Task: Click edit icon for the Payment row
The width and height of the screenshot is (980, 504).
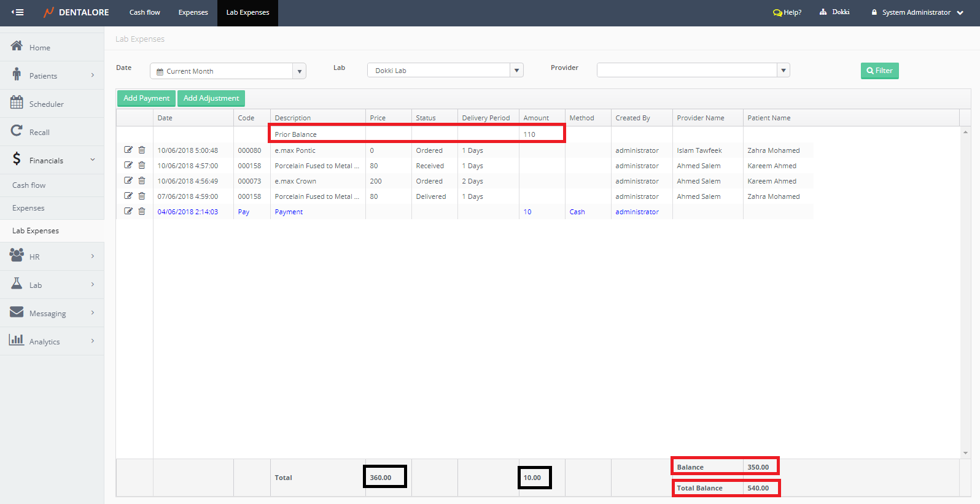Action: coord(128,211)
